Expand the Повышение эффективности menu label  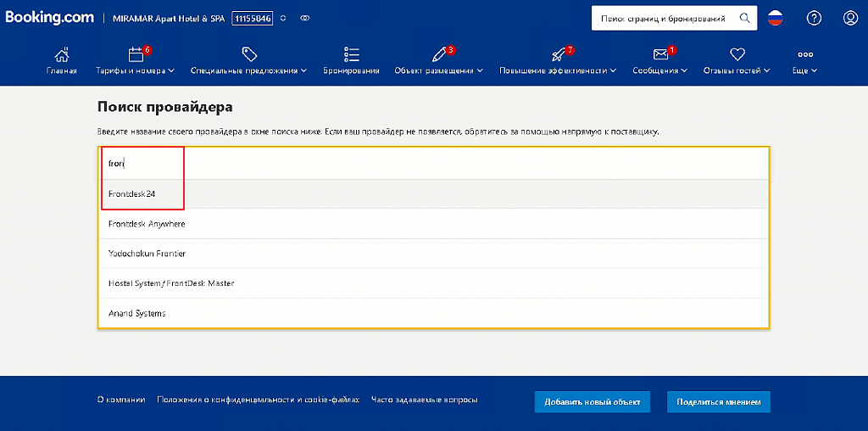[558, 70]
